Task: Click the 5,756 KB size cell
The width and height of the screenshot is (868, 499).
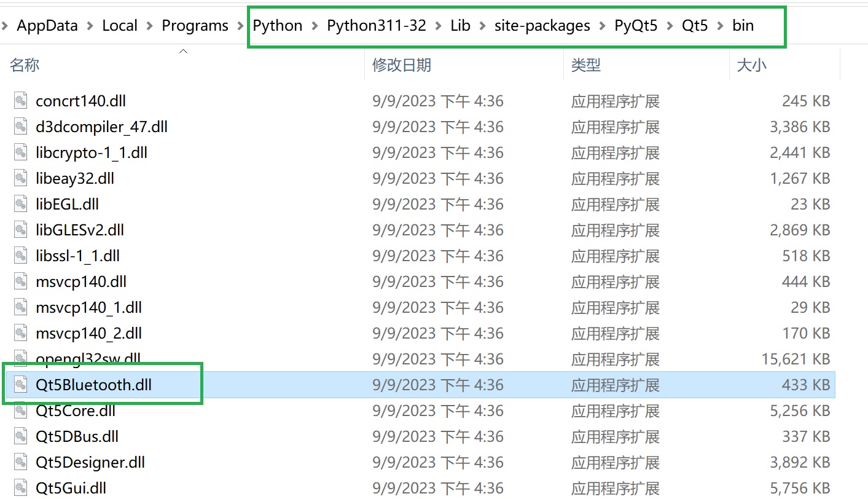Action: click(800, 488)
